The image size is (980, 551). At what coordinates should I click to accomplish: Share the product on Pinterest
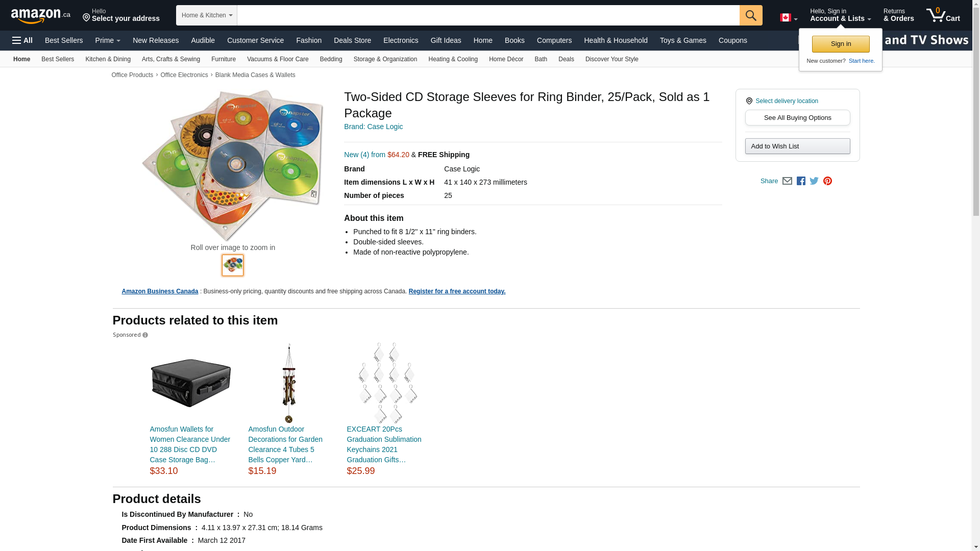coord(827,181)
